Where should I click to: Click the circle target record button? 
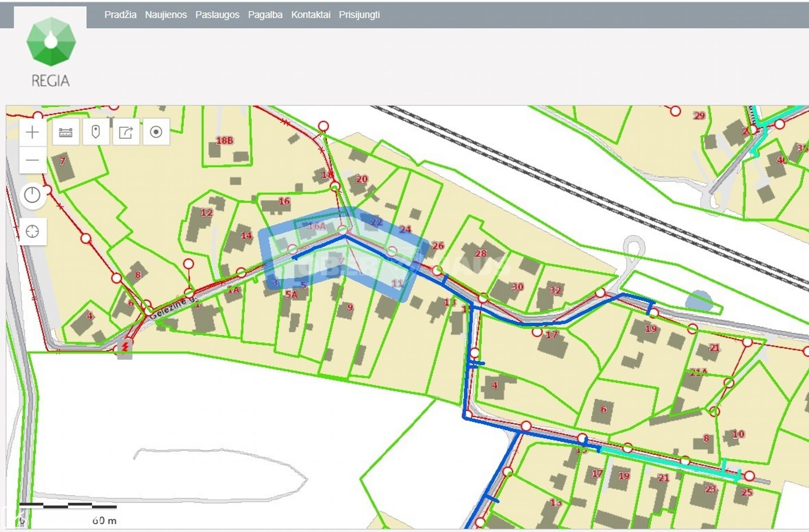156,132
